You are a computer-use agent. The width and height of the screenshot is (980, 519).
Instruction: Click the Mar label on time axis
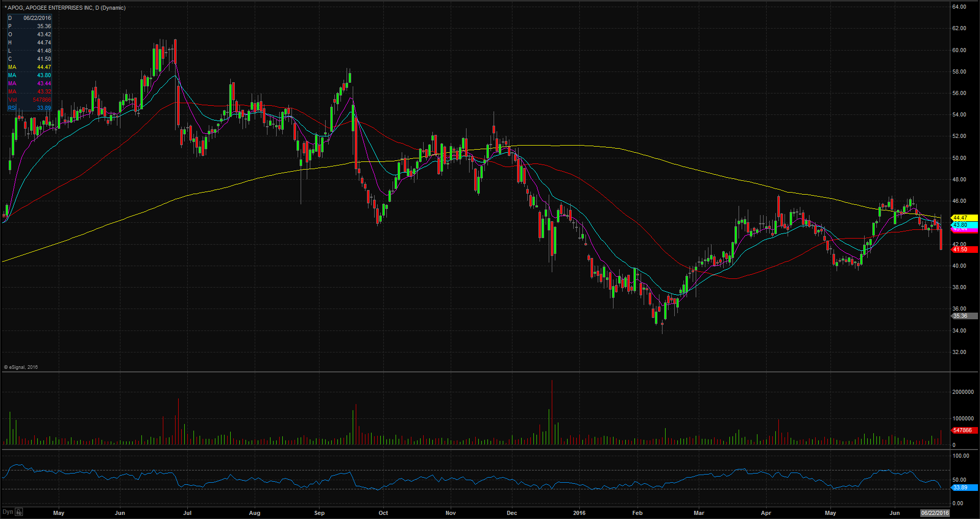coord(699,513)
